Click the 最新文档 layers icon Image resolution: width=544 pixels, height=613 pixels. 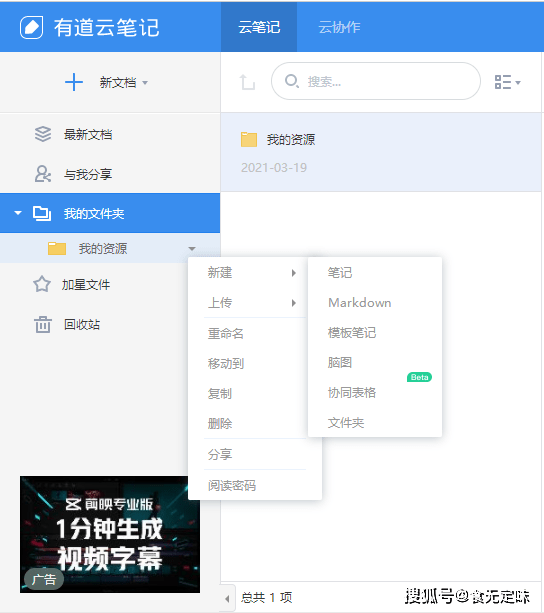[43, 134]
